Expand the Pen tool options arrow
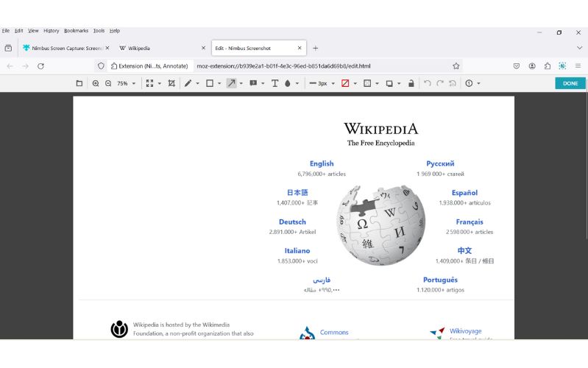The height and width of the screenshot is (368, 588). click(x=198, y=83)
